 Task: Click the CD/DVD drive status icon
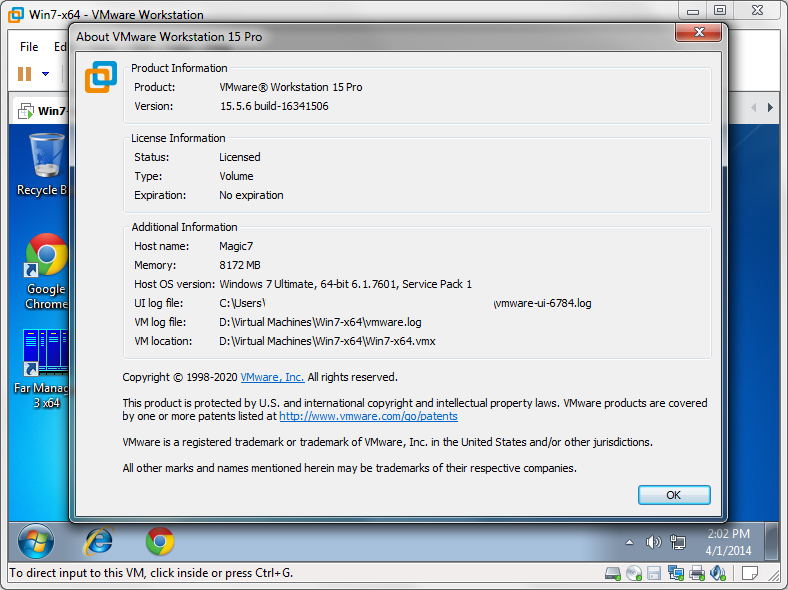(634, 573)
